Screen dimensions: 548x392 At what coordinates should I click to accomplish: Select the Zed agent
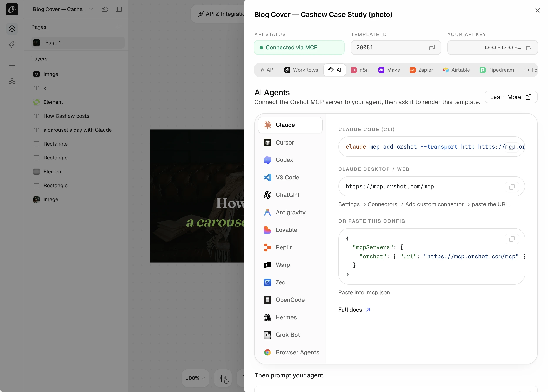coord(290,282)
